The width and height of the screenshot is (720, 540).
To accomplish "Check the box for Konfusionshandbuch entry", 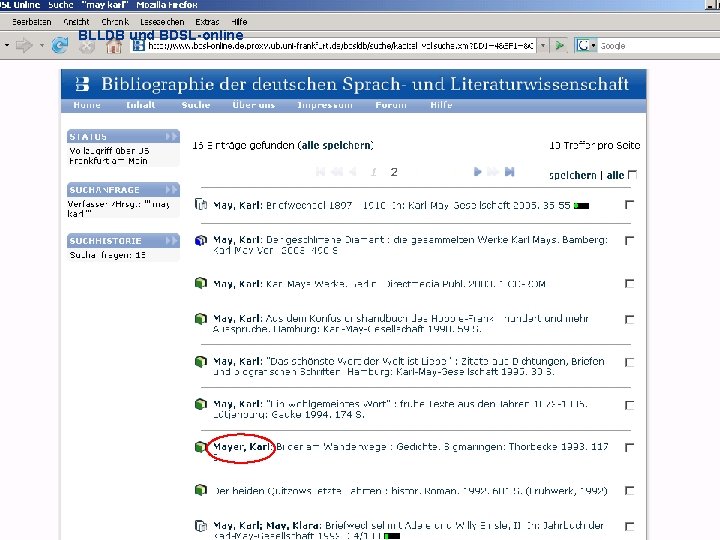I will [630, 320].
